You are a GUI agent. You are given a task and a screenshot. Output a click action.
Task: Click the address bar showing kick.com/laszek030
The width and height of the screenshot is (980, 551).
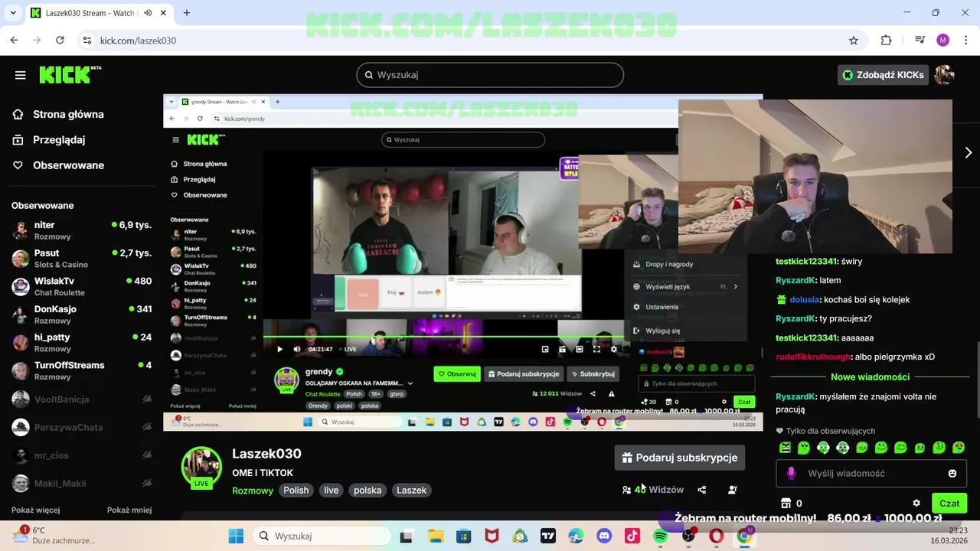tap(467, 40)
